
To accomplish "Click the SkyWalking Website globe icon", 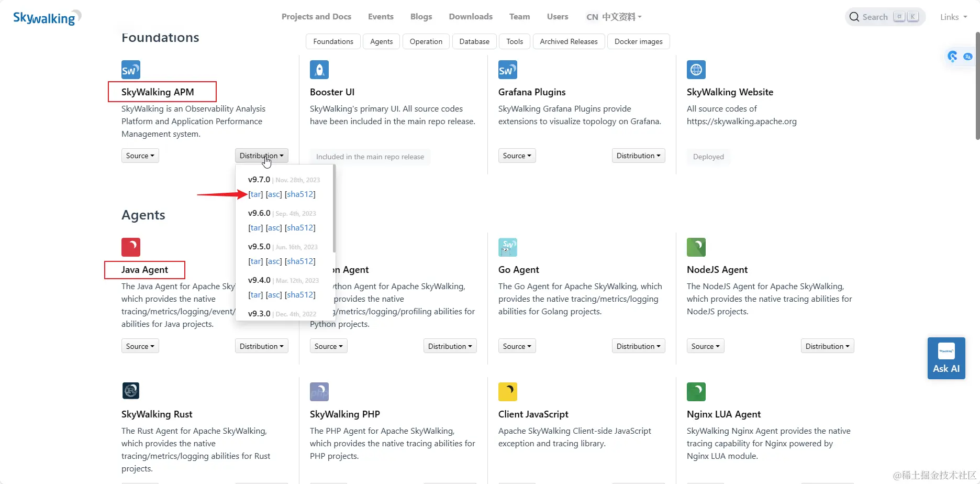I will 696,70.
